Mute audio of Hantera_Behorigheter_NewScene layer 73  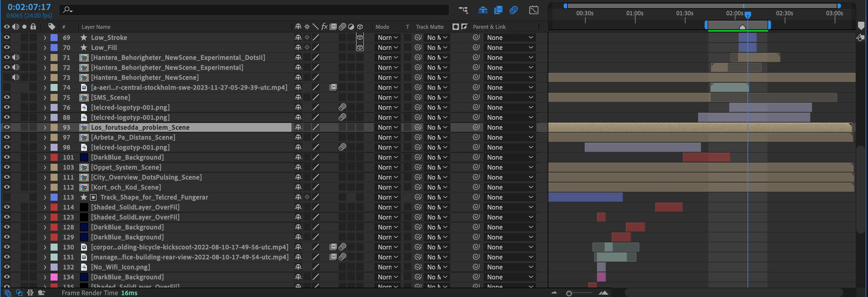tap(16, 77)
